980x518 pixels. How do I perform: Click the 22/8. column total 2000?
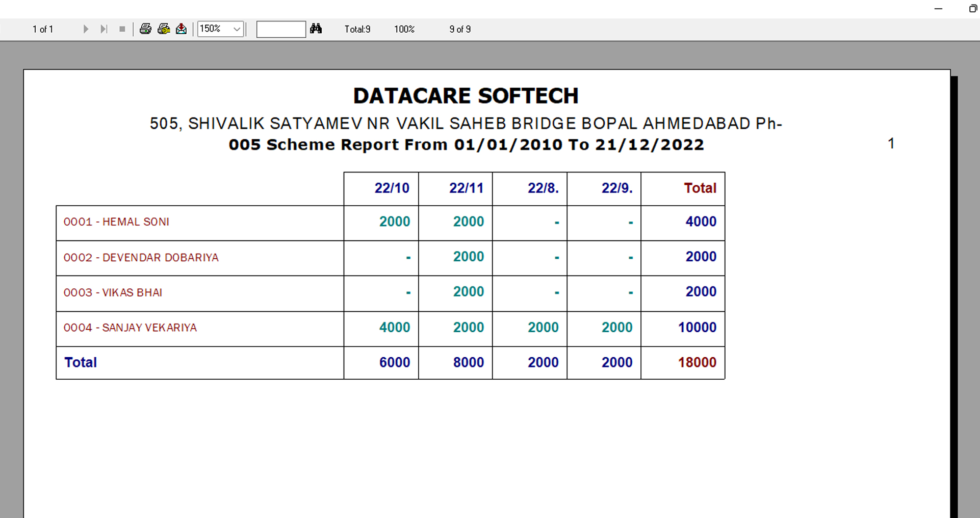point(543,362)
